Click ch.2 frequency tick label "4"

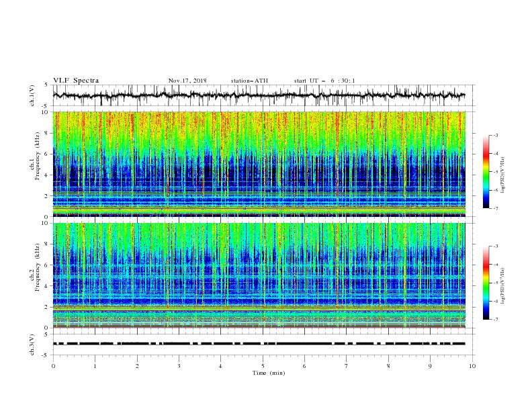pos(47,286)
